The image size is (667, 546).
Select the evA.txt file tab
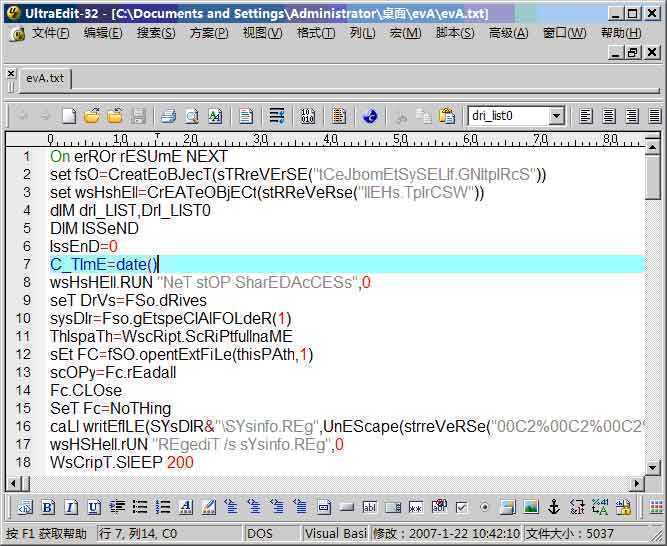(x=45, y=78)
